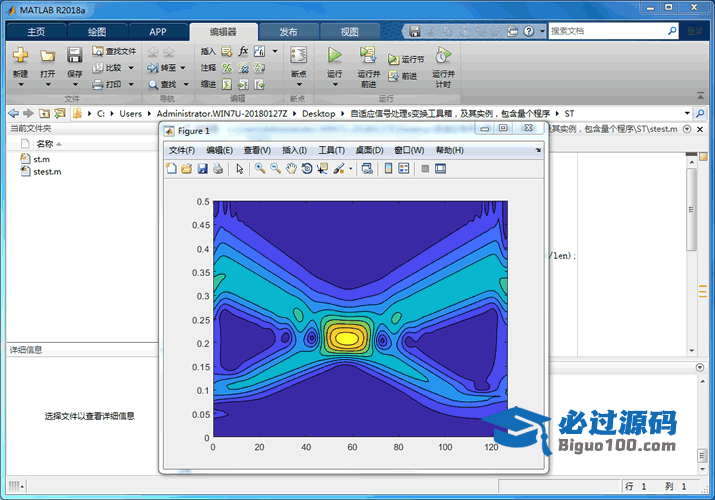Select stest.m in current folder list
The width and height of the screenshot is (715, 500).
pyautogui.click(x=47, y=172)
